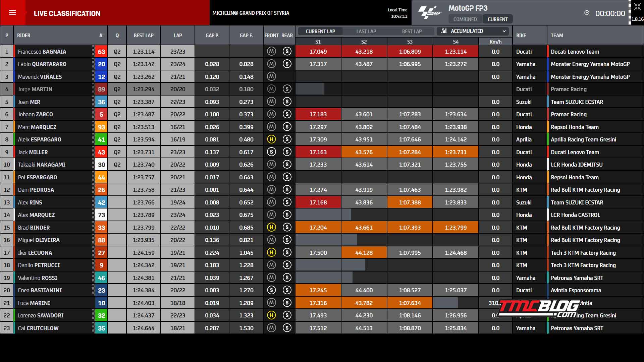Click Pol Espargaro's front medium tyre icon
Viewport: 644px width, 362px height.
pyautogui.click(x=271, y=177)
